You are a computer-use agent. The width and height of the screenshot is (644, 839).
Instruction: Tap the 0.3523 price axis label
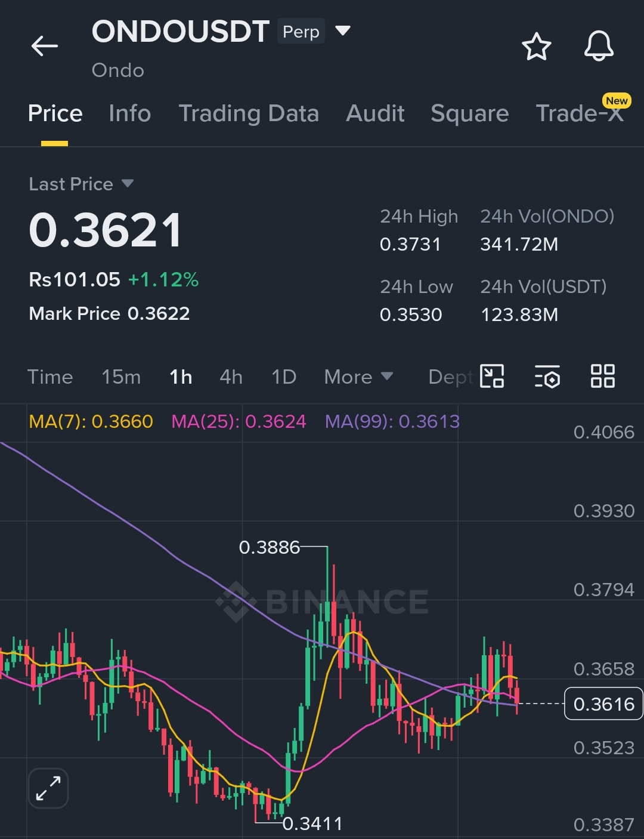603,748
